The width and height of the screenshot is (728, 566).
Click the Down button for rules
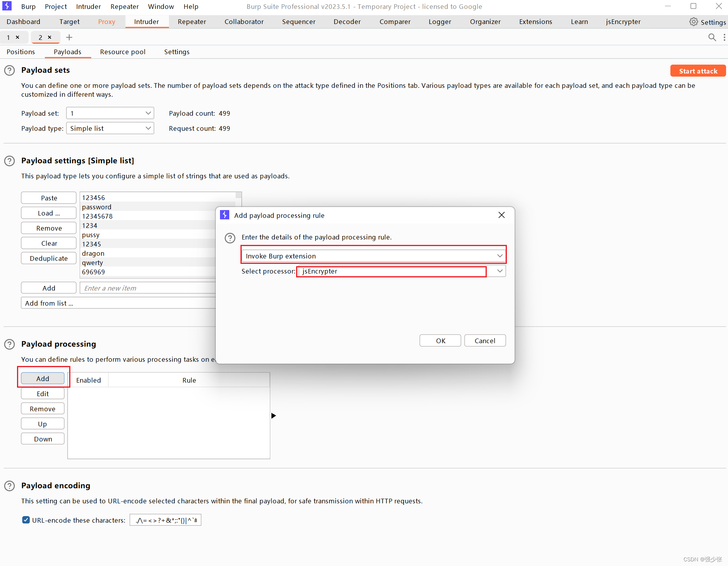[43, 439]
